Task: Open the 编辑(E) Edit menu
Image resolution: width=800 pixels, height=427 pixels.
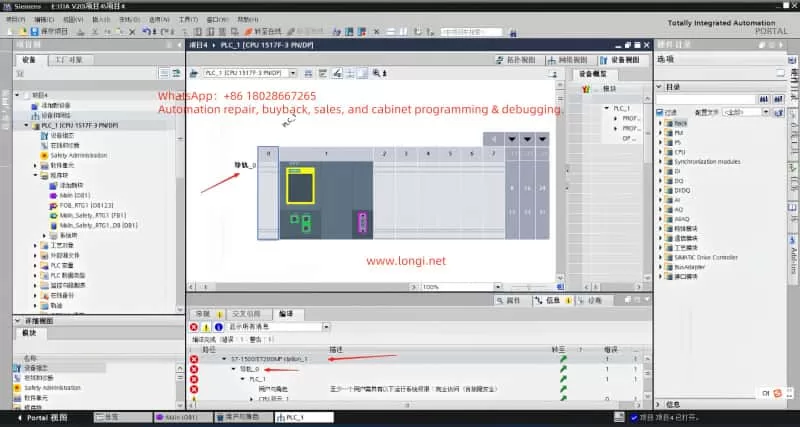Action: (x=44, y=19)
